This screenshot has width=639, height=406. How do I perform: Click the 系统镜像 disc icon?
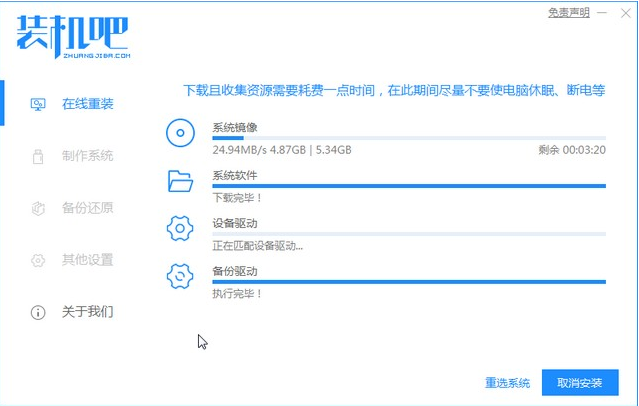point(180,132)
